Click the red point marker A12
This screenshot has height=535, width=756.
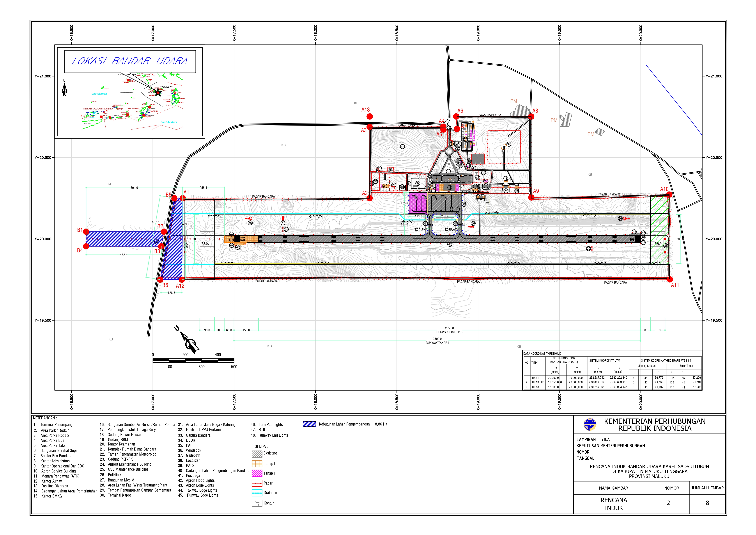click(x=182, y=279)
